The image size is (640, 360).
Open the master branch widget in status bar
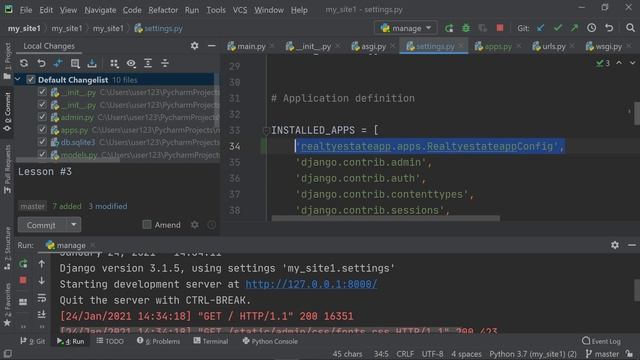[602, 354]
